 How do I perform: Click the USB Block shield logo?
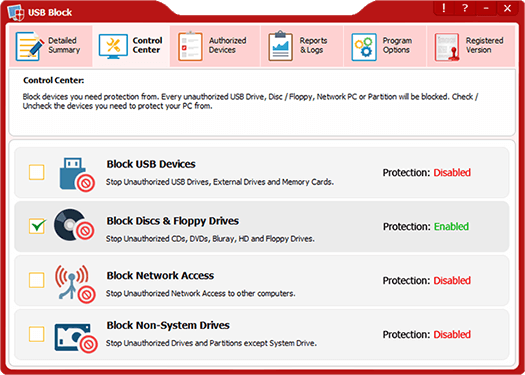[x=15, y=13]
